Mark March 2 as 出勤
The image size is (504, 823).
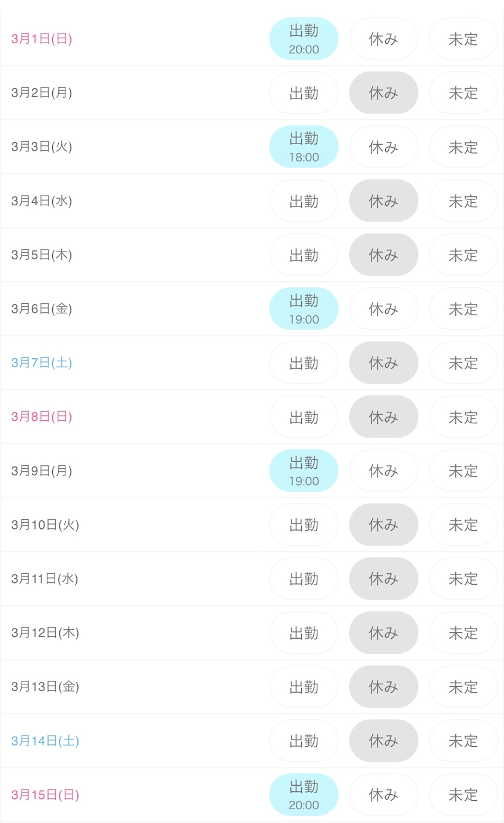[304, 93]
